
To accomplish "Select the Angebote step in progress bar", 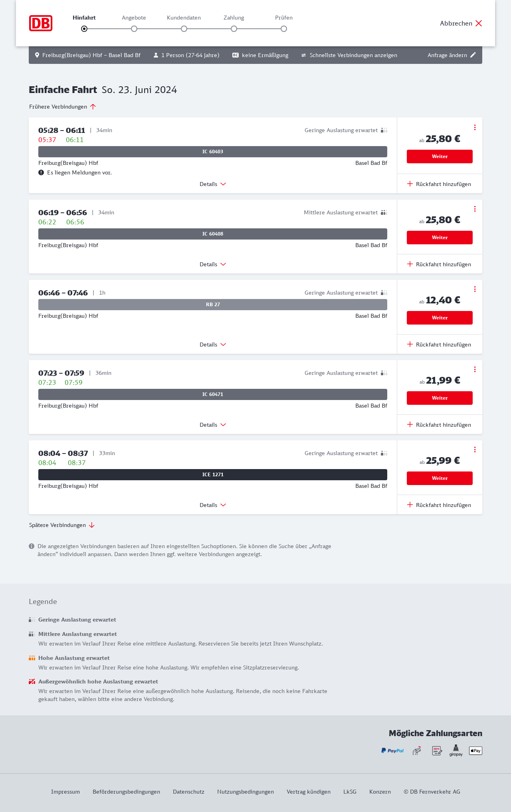I will click(134, 28).
